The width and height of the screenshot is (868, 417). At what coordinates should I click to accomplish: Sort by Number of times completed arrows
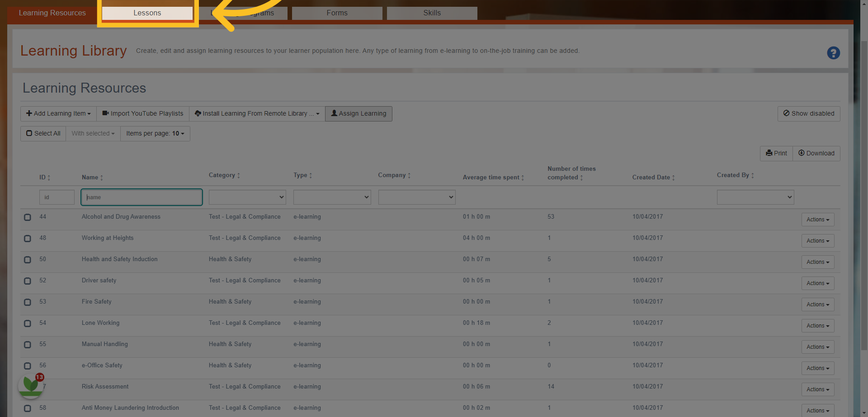pyautogui.click(x=581, y=178)
